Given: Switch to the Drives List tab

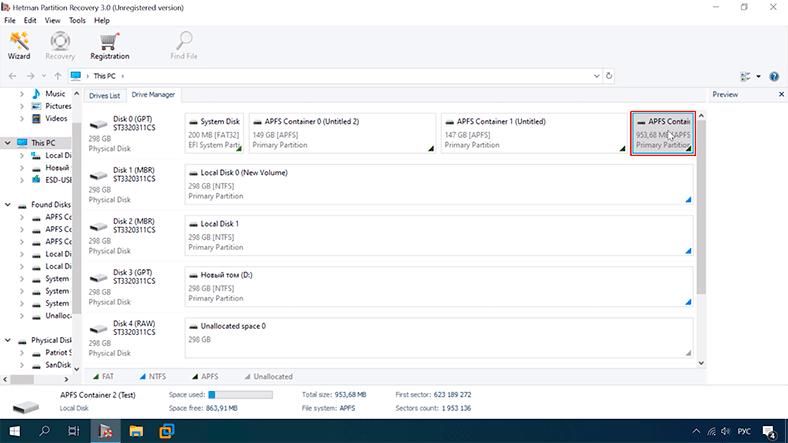Looking at the screenshot, I should (105, 95).
